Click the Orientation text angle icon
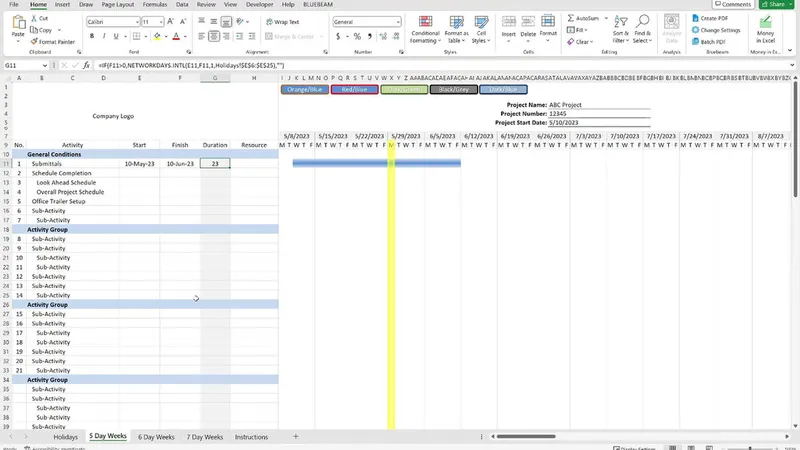 coord(240,22)
